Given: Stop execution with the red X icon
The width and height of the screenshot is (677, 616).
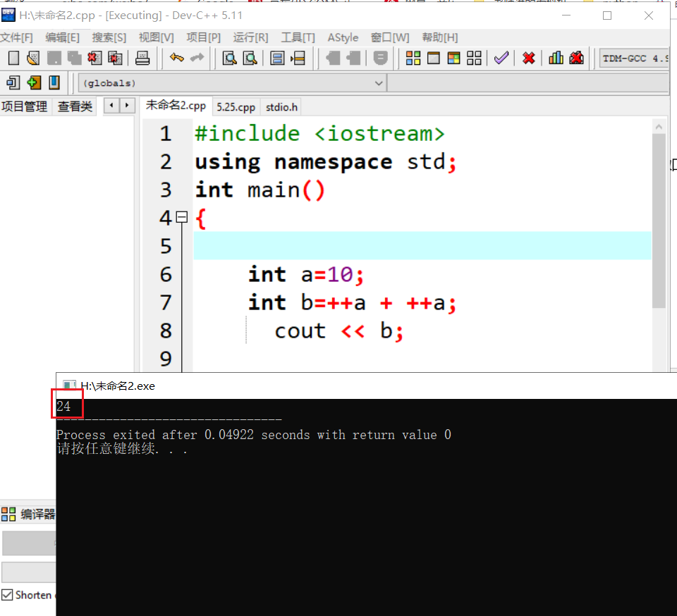Looking at the screenshot, I should [528, 57].
